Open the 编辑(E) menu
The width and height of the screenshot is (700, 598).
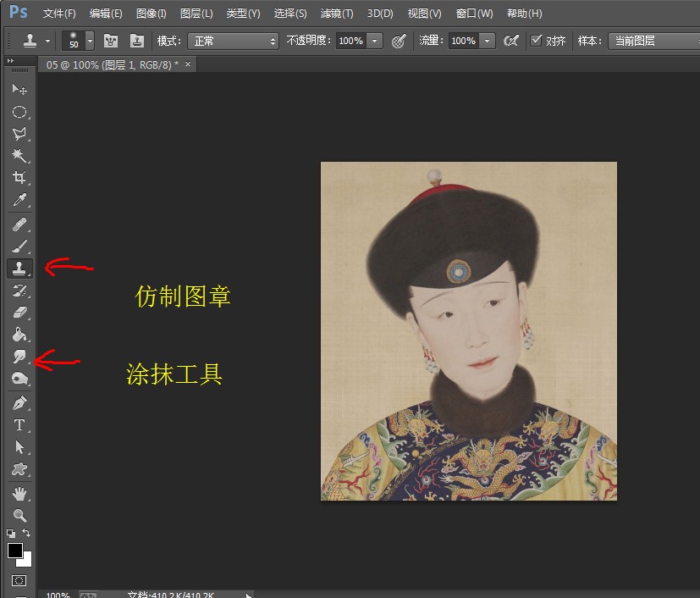pos(106,14)
